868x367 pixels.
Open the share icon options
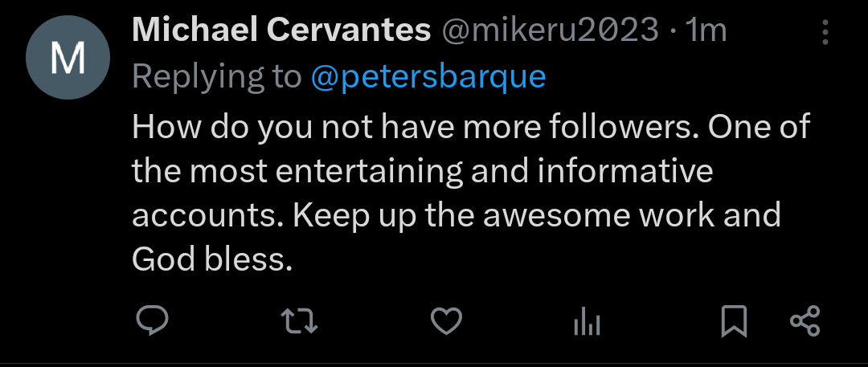[x=805, y=321]
